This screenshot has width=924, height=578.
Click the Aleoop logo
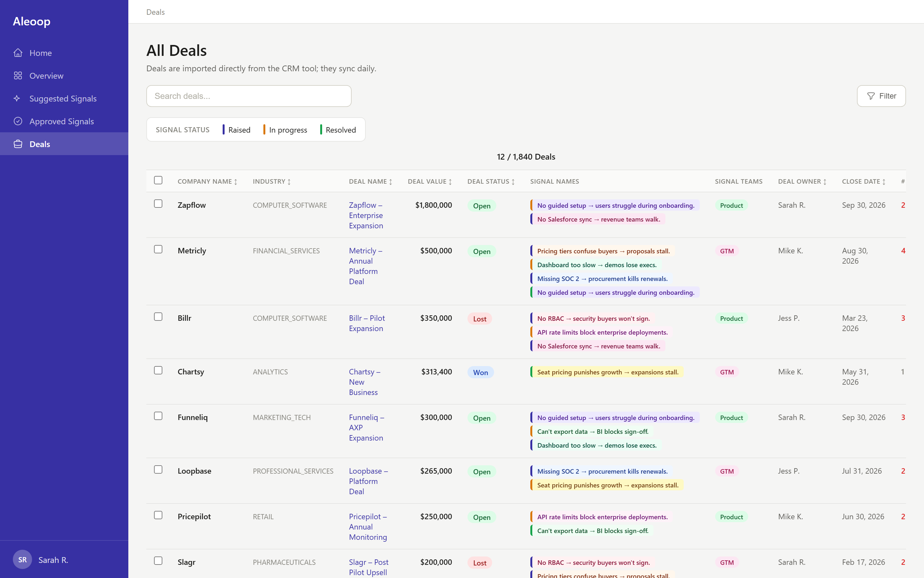click(32, 22)
